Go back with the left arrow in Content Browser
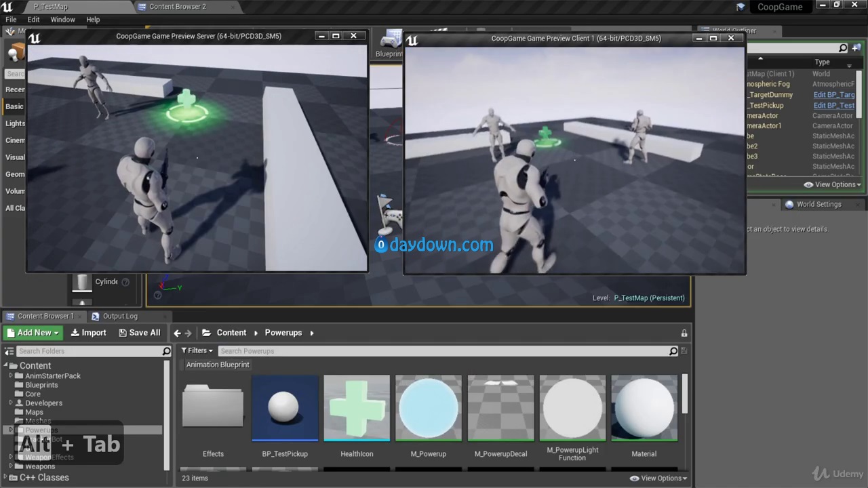 coord(177,333)
